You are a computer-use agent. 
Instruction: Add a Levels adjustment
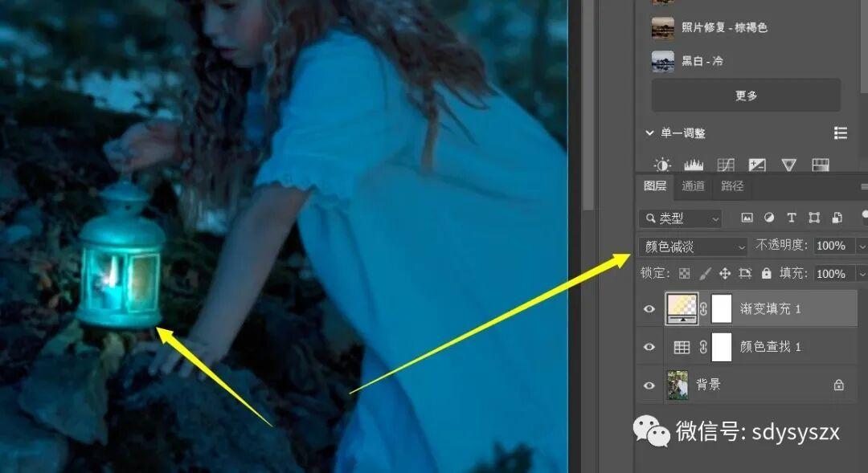tap(694, 165)
